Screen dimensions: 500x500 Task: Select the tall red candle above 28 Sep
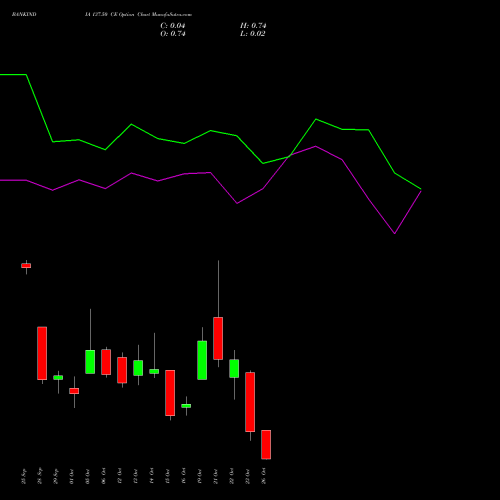click(42, 353)
